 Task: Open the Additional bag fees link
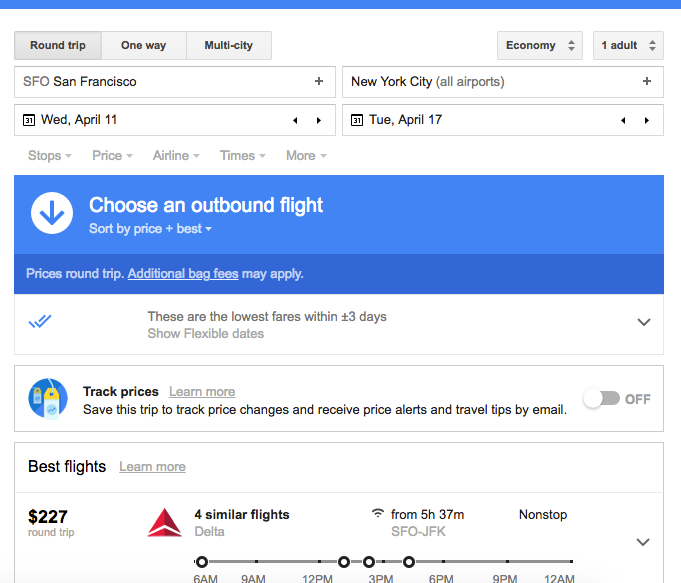click(183, 274)
